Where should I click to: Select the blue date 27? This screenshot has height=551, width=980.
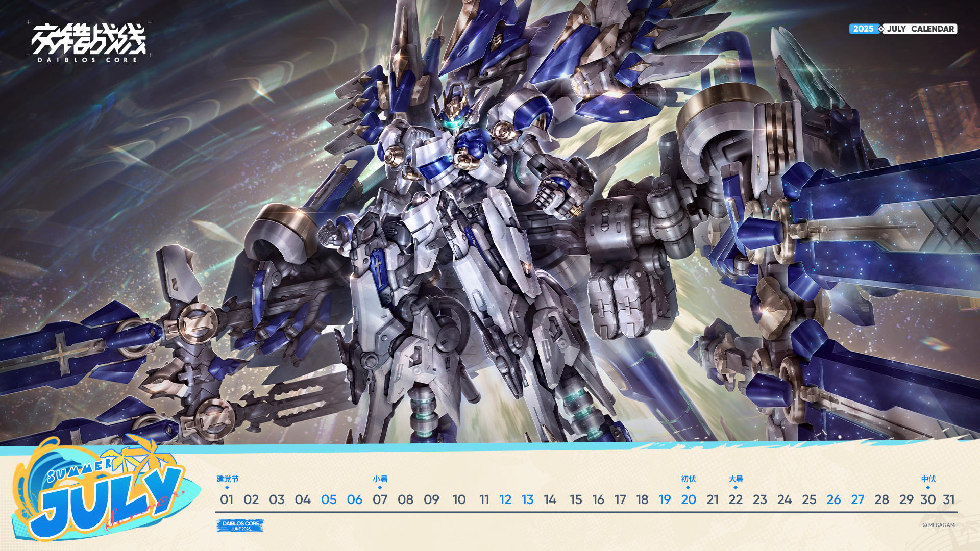tap(857, 499)
